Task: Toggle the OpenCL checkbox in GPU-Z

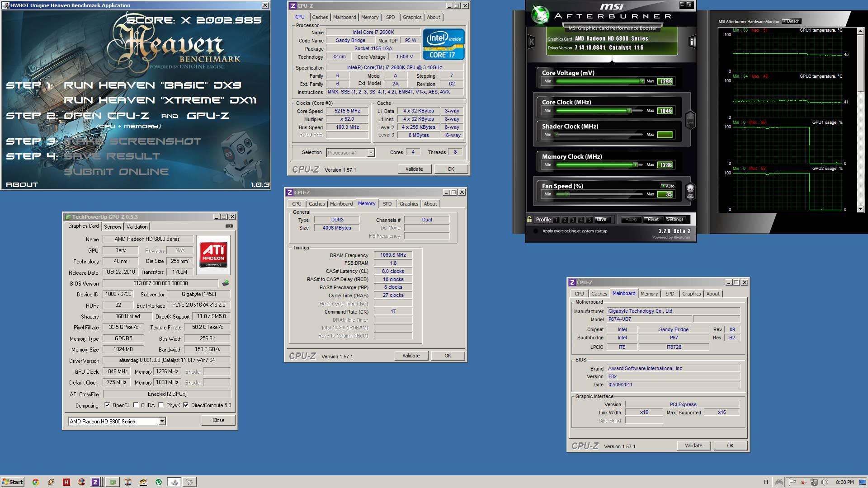Action: (107, 405)
